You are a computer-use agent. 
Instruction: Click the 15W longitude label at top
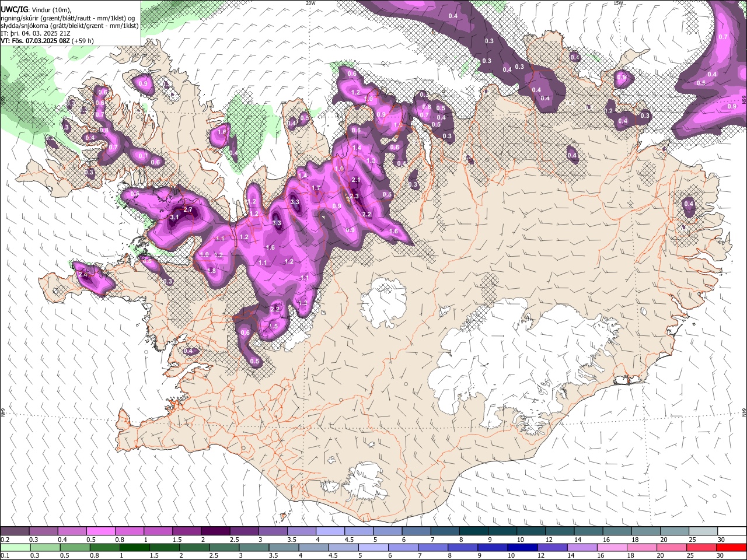(618, 3)
